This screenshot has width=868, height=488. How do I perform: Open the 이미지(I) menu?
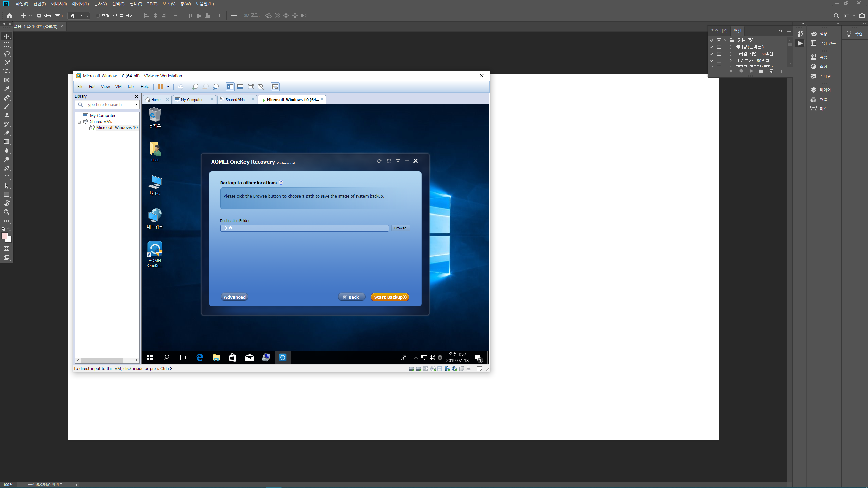tap(59, 4)
